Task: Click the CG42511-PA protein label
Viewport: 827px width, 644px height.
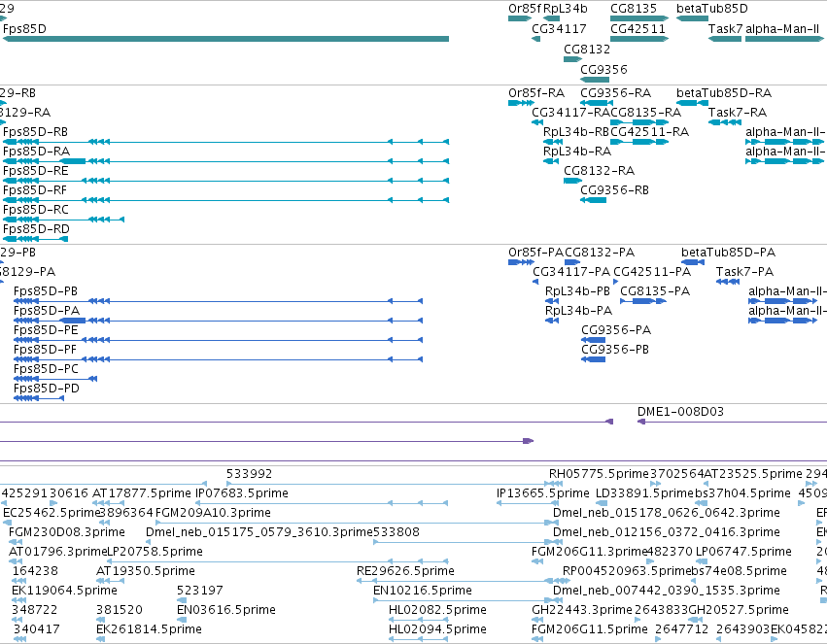Action: tap(652, 272)
